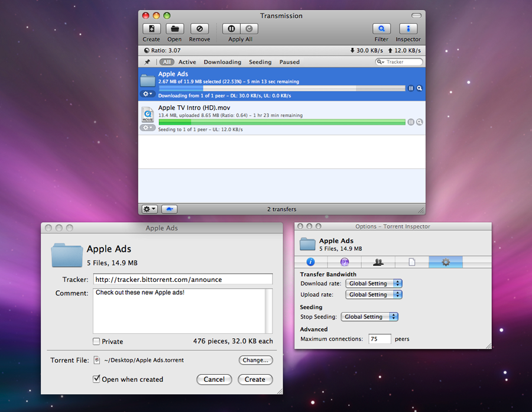The height and width of the screenshot is (412, 532).
Task: Expand the Upload rate dropdown
Action: pos(374,294)
